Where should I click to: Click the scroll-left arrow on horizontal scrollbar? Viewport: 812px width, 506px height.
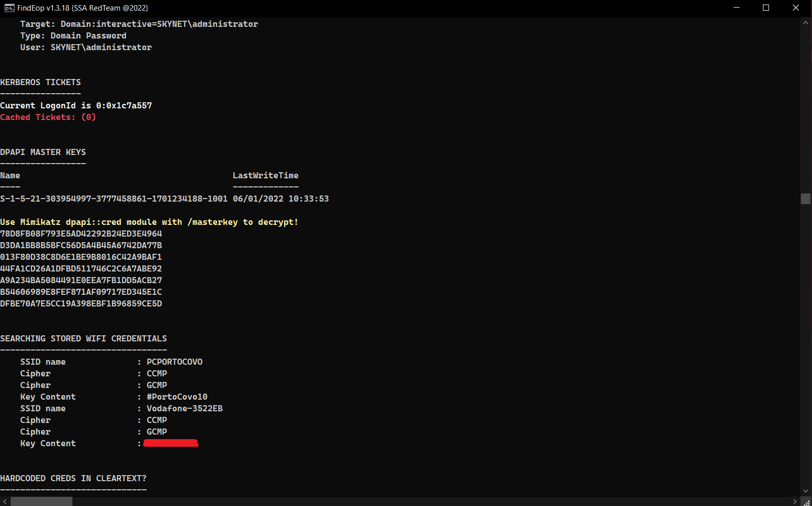tap(5, 501)
